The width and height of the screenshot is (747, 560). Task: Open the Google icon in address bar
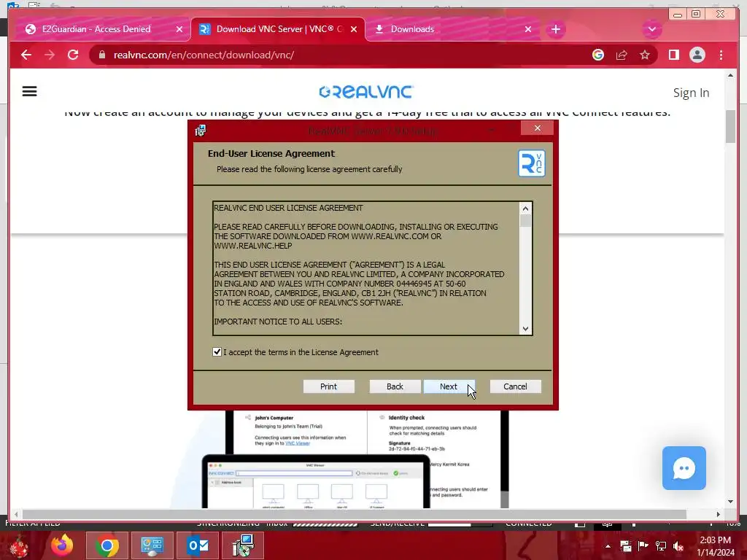(x=598, y=55)
